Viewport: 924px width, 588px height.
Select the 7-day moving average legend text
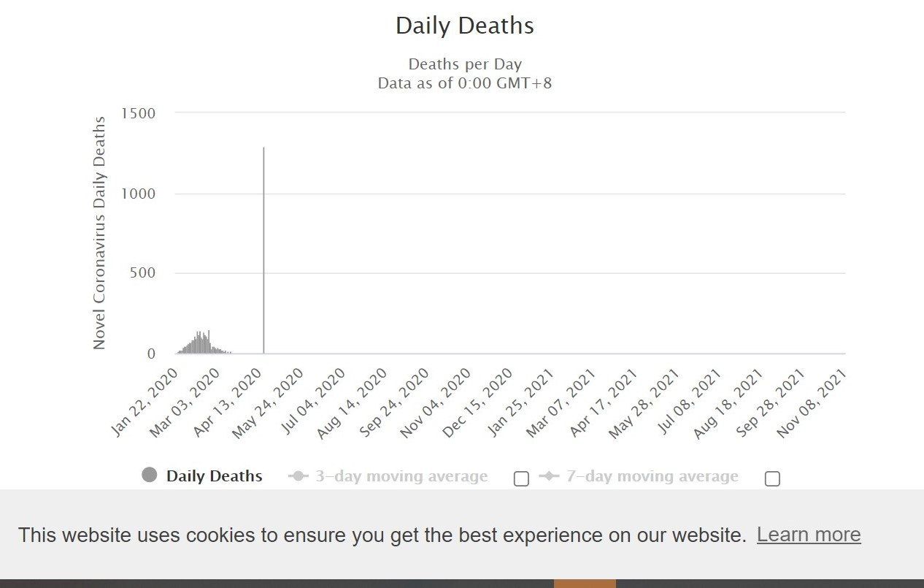tap(652, 476)
